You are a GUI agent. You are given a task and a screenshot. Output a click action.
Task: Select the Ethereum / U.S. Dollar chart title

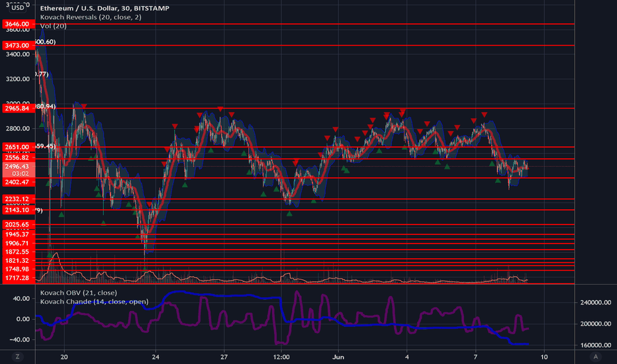(105, 8)
